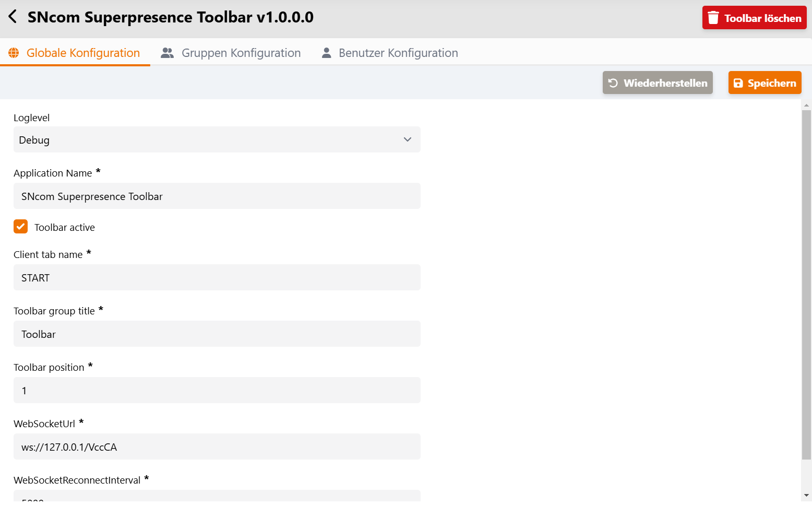Uncheck the Toolbar active checkbox
Screen dimensions: 812x505
(x=21, y=227)
